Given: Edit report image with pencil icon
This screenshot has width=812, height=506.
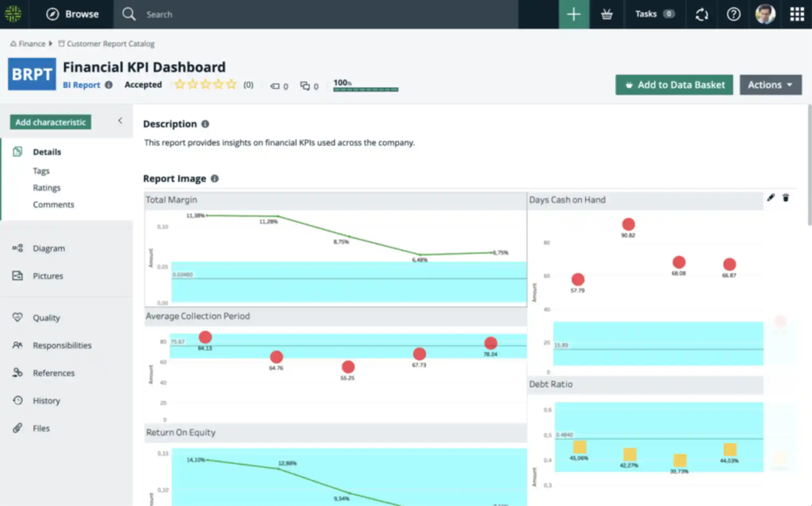Looking at the screenshot, I should tap(771, 197).
